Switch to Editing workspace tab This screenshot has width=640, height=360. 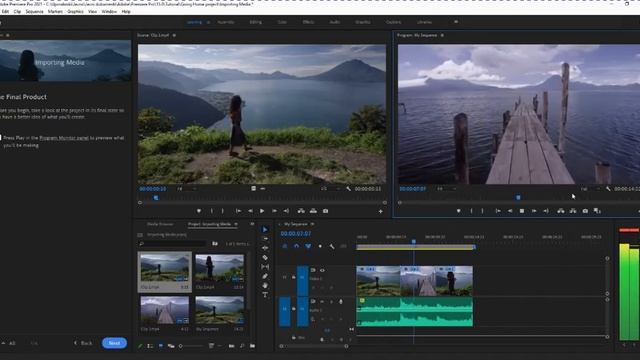[256, 22]
